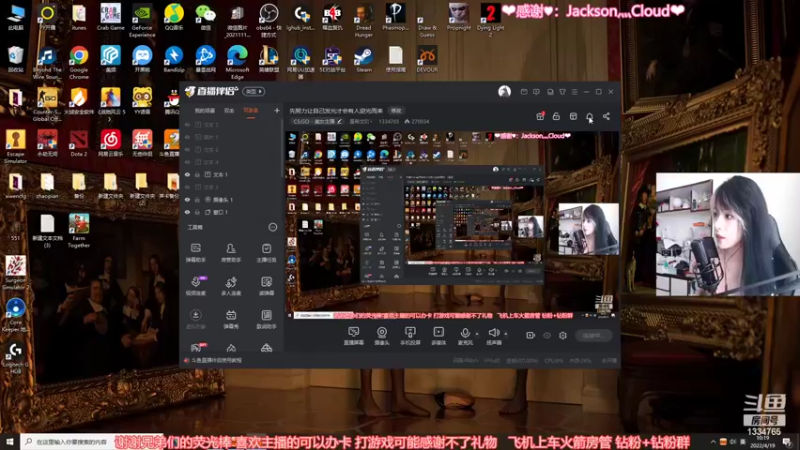This screenshot has width=800, height=450.
Task: Select the highlighted orange scene tab
Action: (x=251, y=111)
